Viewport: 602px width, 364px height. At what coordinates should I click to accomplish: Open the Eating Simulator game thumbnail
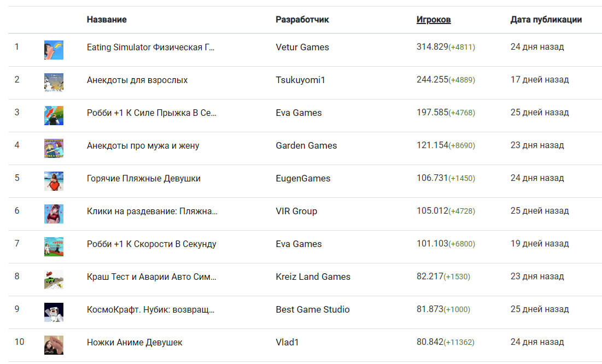(x=54, y=50)
